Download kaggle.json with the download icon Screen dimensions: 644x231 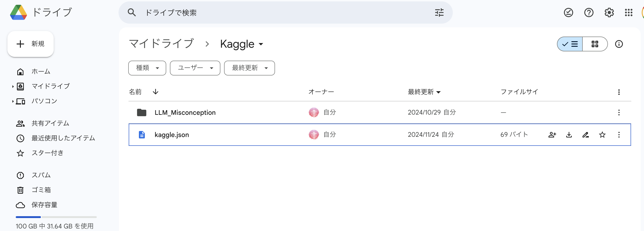[569, 135]
